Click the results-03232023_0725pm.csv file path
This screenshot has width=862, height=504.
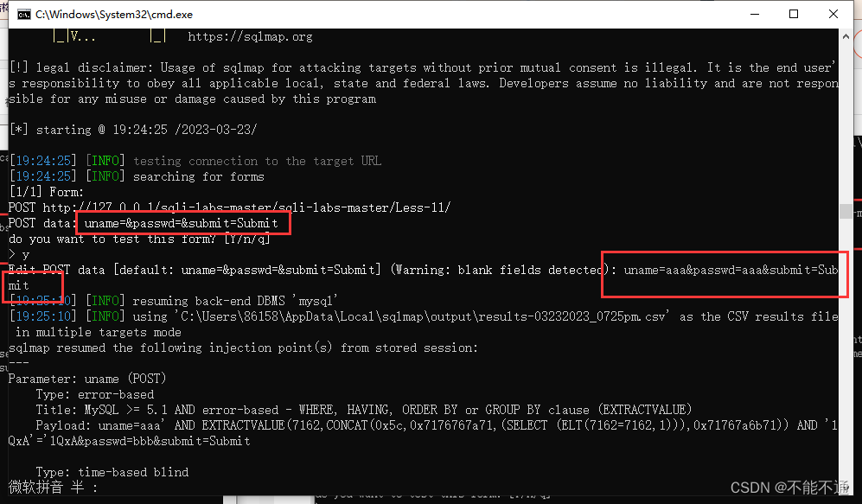tap(422, 316)
